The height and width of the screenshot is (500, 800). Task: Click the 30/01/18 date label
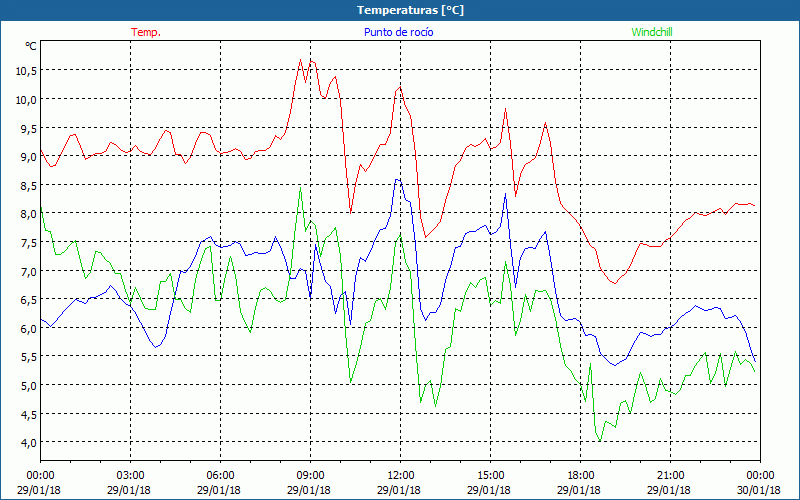coord(759,490)
